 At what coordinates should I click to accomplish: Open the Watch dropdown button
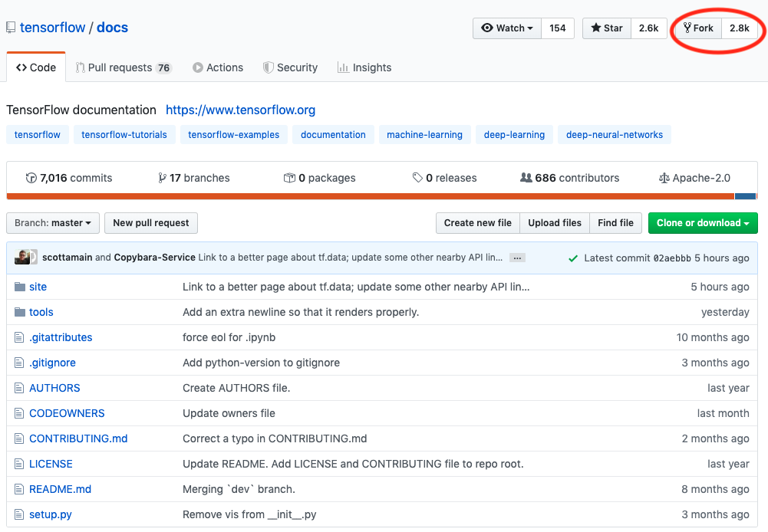click(507, 28)
